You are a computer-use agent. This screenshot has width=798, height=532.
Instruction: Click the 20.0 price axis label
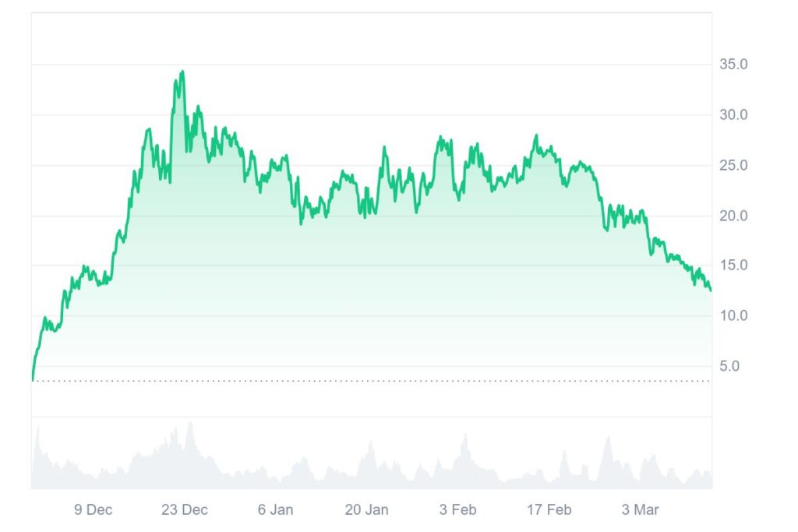click(x=733, y=216)
